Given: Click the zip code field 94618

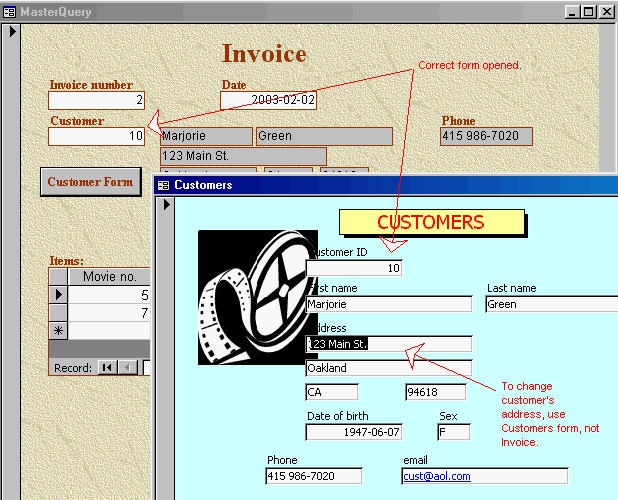Looking at the screenshot, I should click(x=436, y=392).
